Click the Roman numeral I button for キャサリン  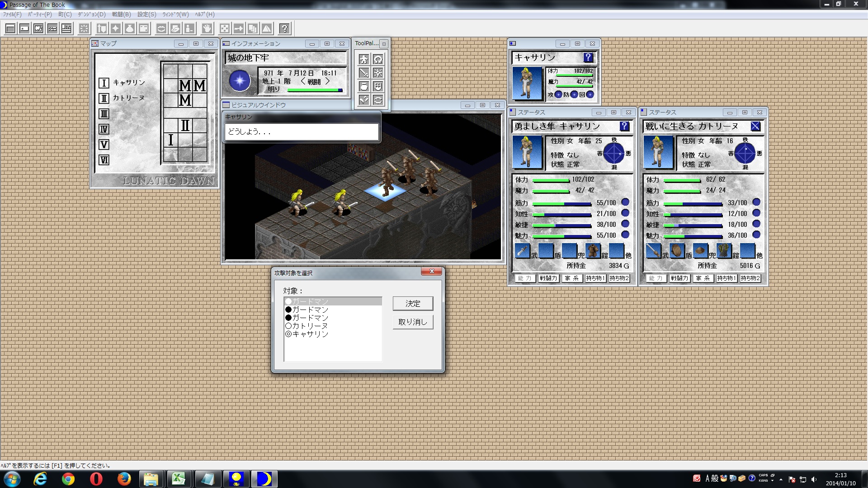[x=103, y=83]
